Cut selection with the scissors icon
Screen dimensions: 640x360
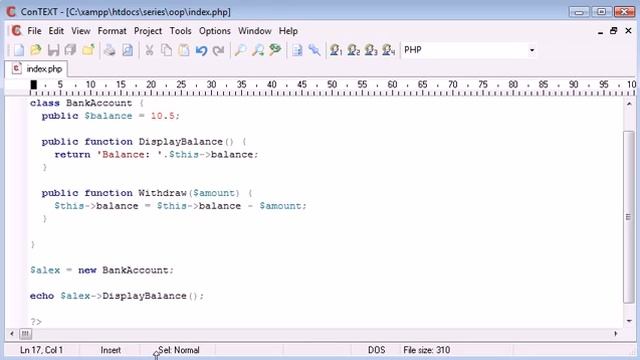(x=149, y=50)
